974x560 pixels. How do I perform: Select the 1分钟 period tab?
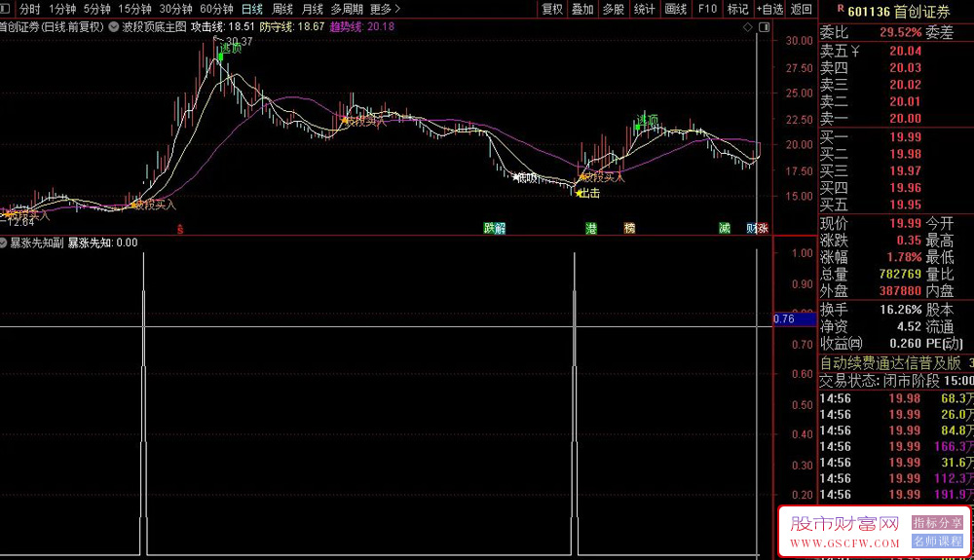tap(62, 10)
